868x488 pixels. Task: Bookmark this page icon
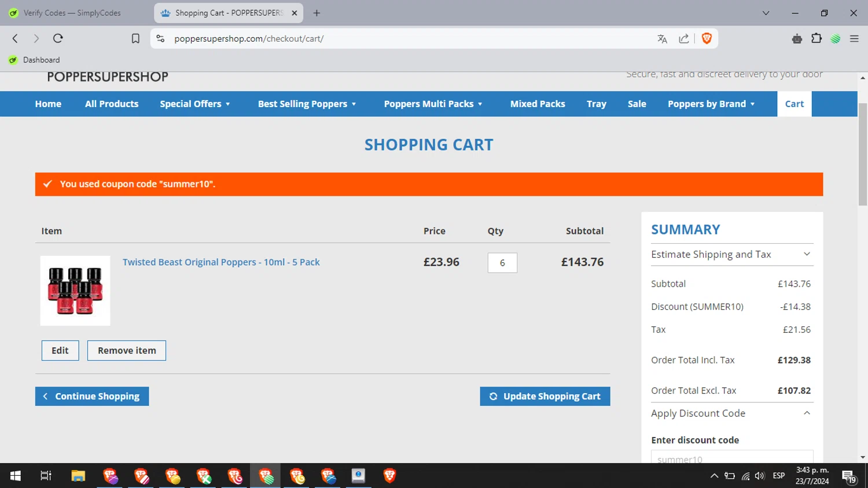135,39
